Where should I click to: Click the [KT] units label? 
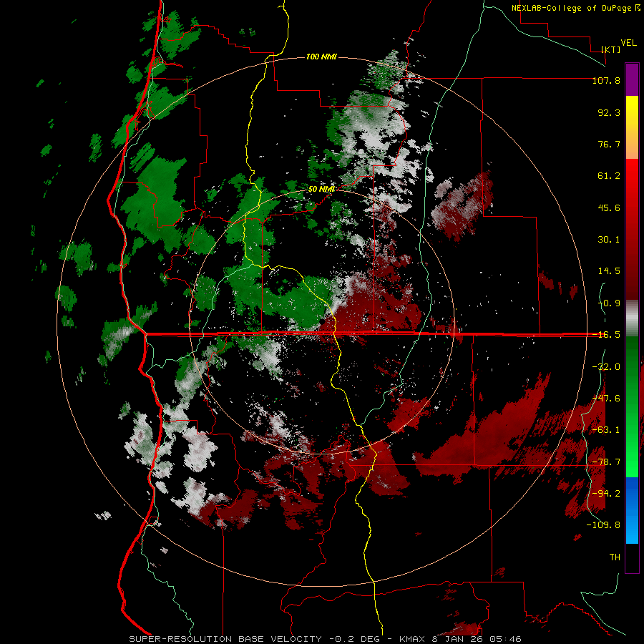click(x=611, y=49)
